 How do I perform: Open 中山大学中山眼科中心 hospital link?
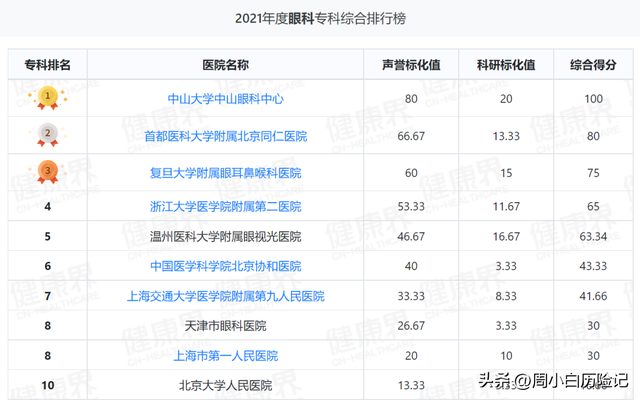coord(226,99)
